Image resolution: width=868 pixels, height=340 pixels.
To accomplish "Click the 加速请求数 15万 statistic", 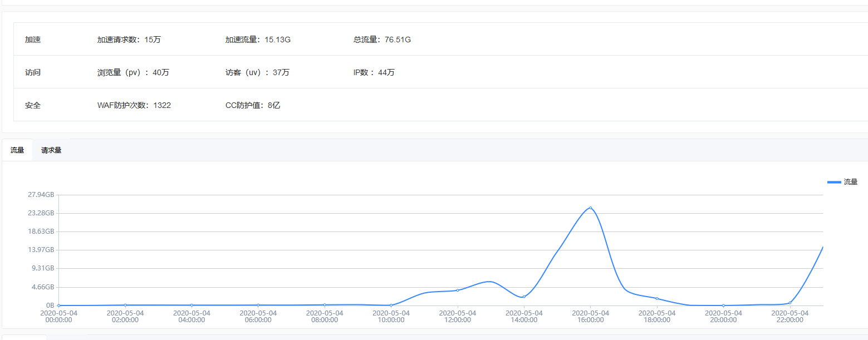I will click(129, 40).
